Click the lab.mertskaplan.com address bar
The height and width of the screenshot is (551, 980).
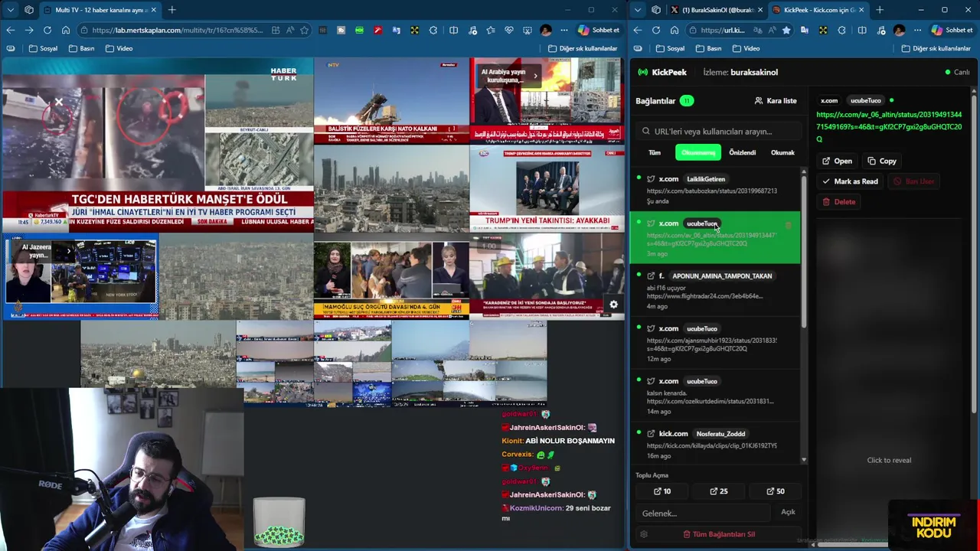coord(176,30)
